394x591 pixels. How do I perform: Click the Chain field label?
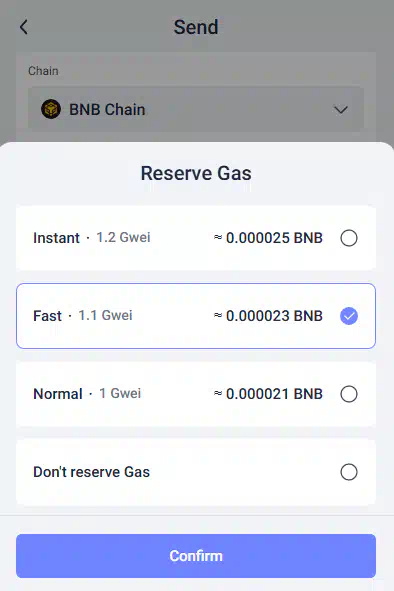[x=43, y=71]
